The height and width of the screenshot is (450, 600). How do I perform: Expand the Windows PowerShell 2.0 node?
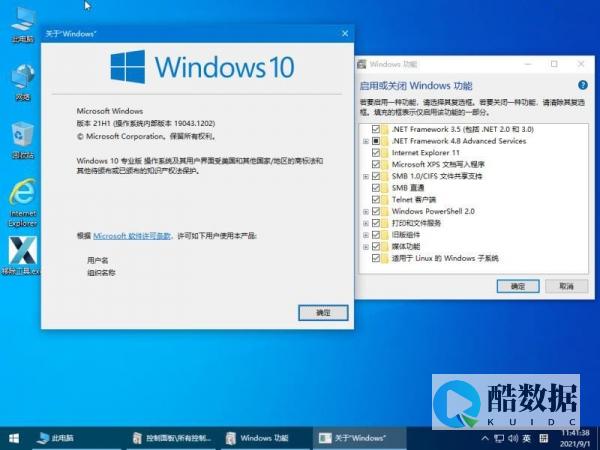point(366,212)
